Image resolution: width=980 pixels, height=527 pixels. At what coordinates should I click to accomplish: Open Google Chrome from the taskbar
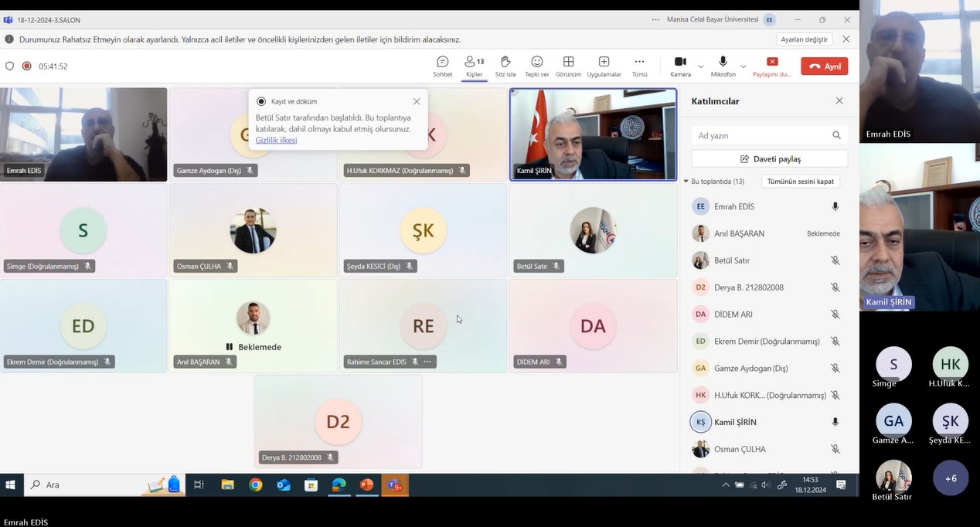[256, 484]
